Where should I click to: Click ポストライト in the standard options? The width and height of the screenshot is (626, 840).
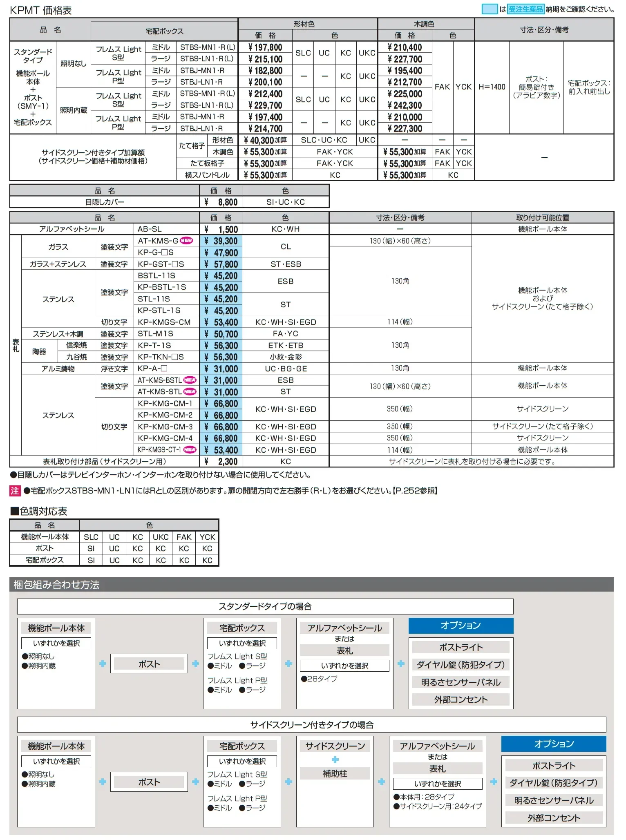point(461,647)
